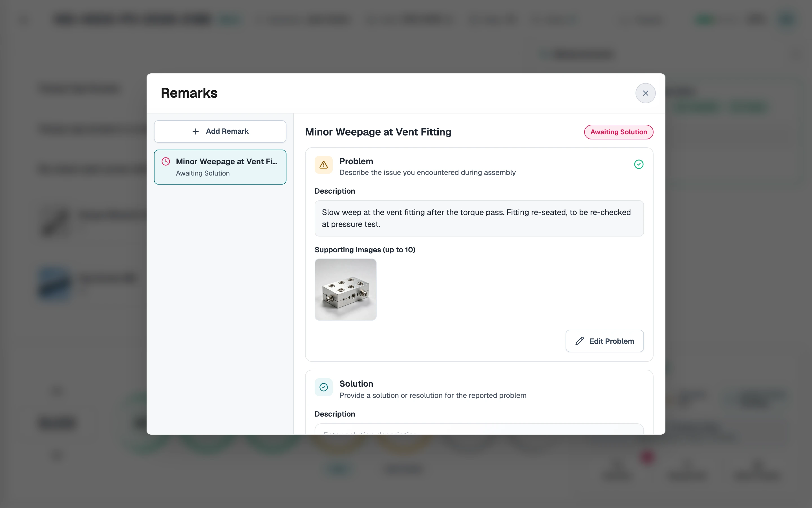Click the Minor Weepage at Vent Fitting heading
This screenshot has height=508, width=812.
tap(378, 132)
